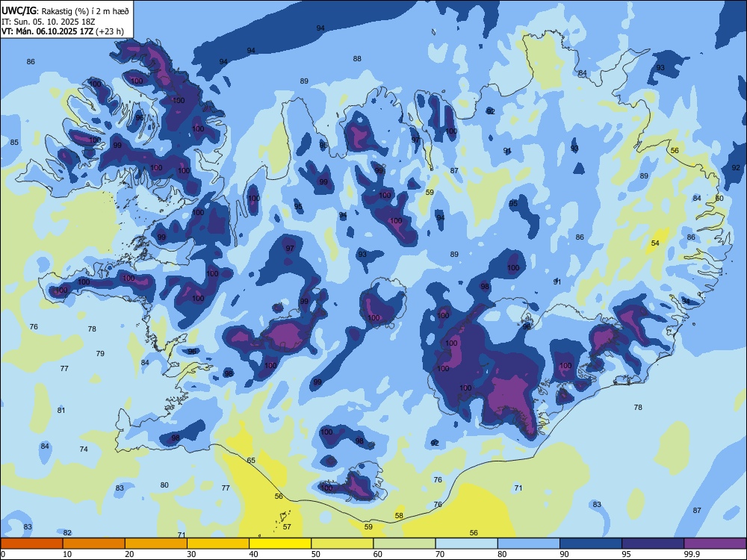This screenshot has width=747, height=560.
Task: Click the map value '57' near the islands
Action: tap(287, 526)
